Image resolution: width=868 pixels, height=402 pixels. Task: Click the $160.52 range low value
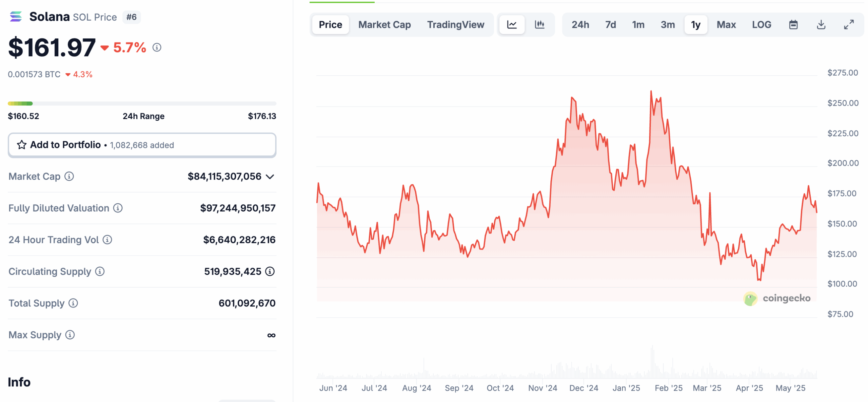point(23,116)
